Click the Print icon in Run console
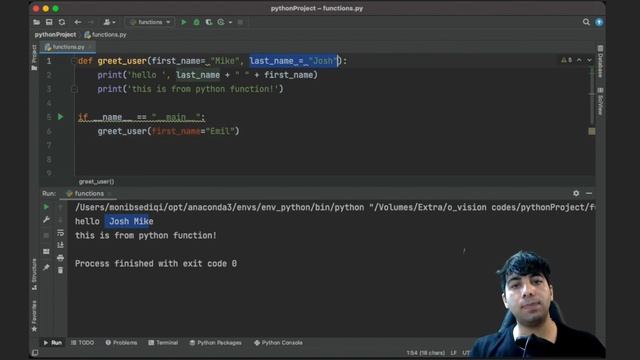 point(60,258)
